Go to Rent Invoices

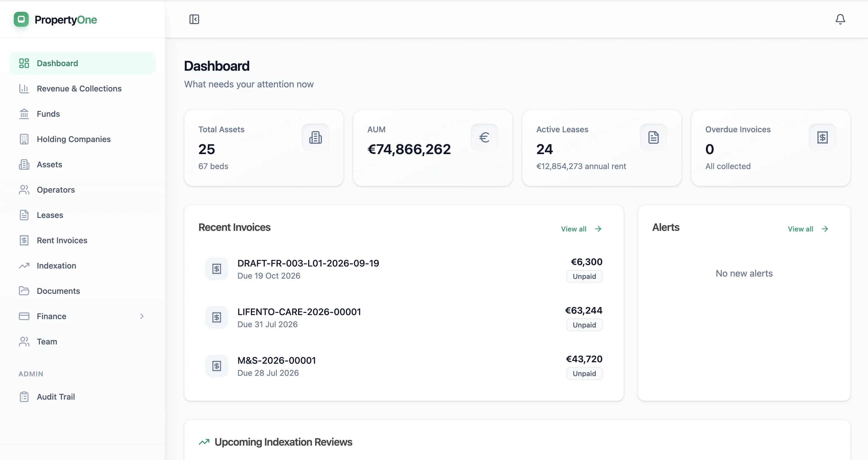[x=82, y=240]
